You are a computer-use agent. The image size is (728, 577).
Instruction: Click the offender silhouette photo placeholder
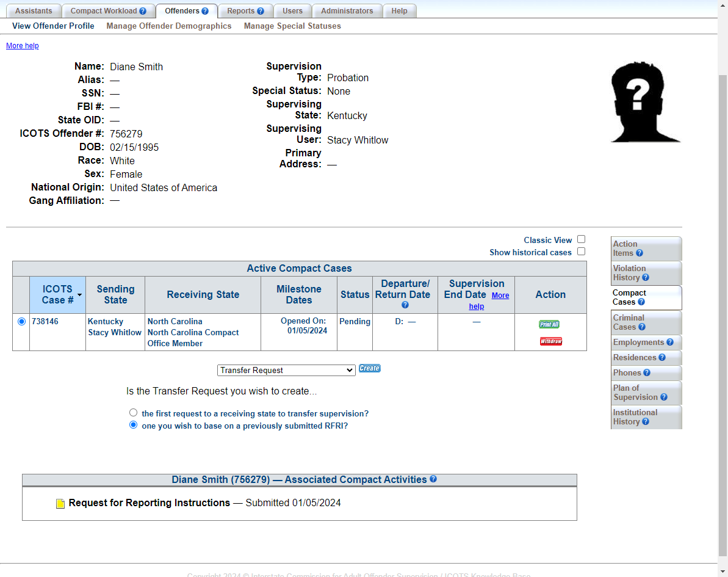pyautogui.click(x=646, y=102)
